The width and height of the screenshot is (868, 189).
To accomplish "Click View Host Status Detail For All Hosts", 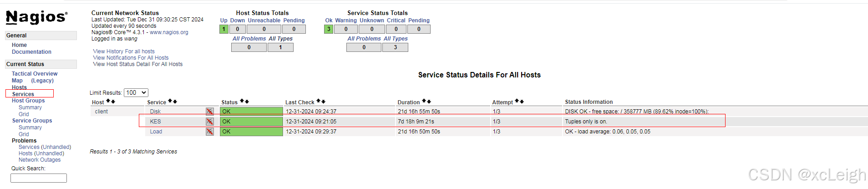I will [138, 64].
